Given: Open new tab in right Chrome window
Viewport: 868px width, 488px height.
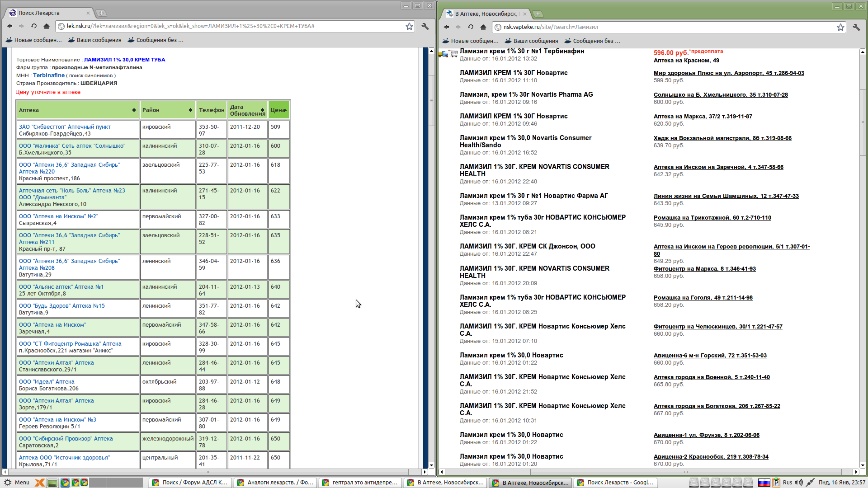Looking at the screenshot, I should (x=538, y=14).
